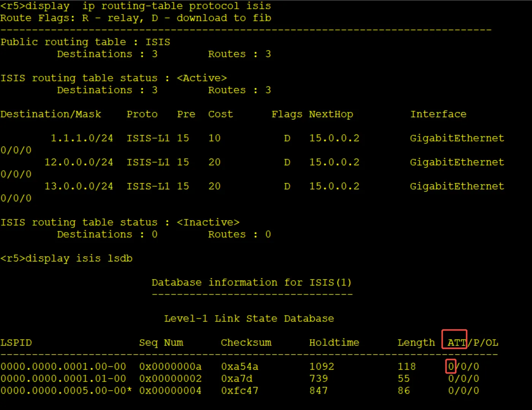This screenshot has width=532, height=410.
Task: Click checksum "0xa7d"
Action: click(237, 379)
